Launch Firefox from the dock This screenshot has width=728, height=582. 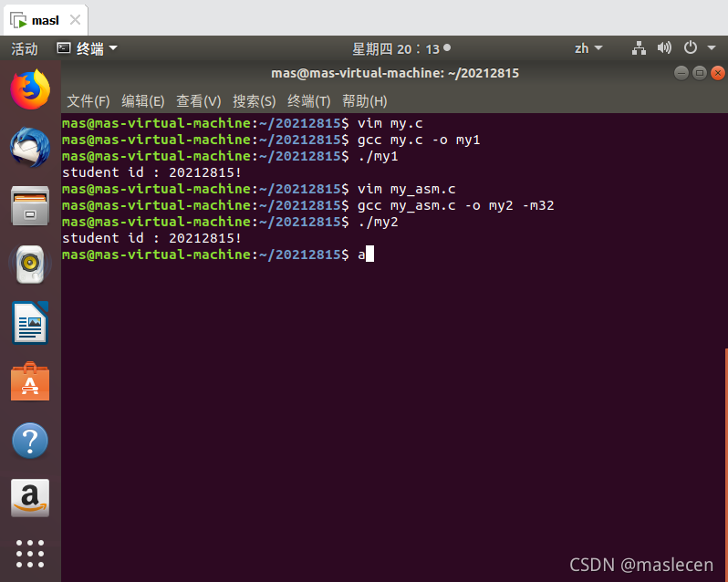coord(30,89)
